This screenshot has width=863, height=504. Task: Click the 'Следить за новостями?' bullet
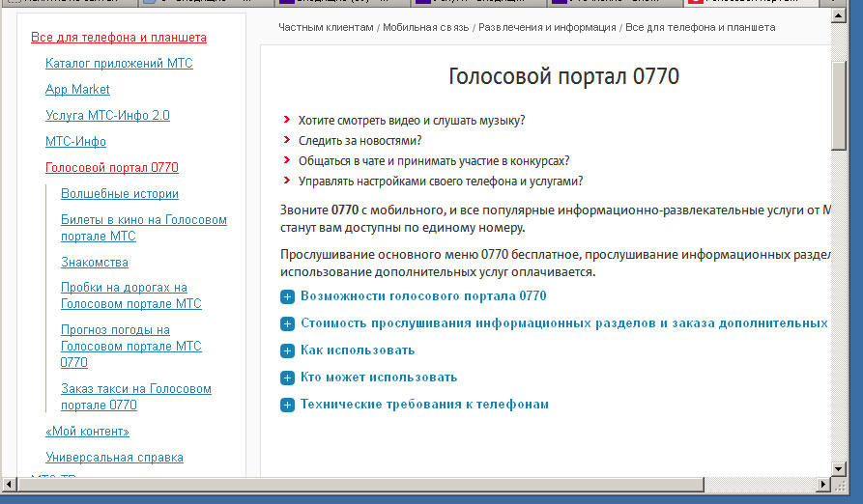click(360, 141)
